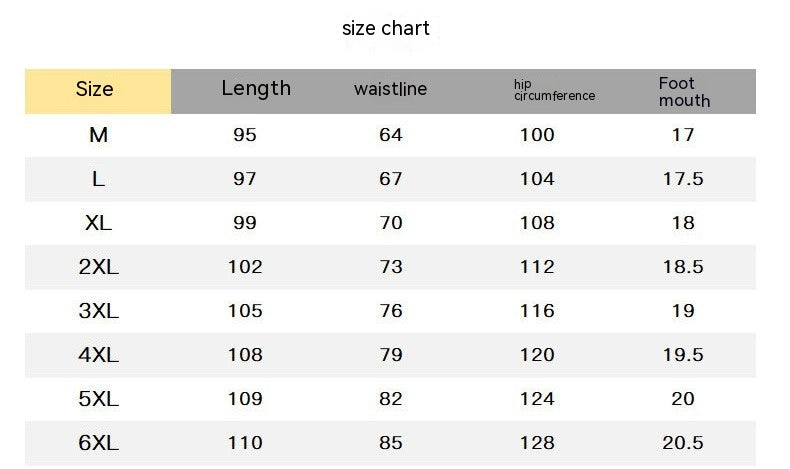The height and width of the screenshot is (469, 790).
Task: Click the XL size row label
Action: [x=98, y=223]
